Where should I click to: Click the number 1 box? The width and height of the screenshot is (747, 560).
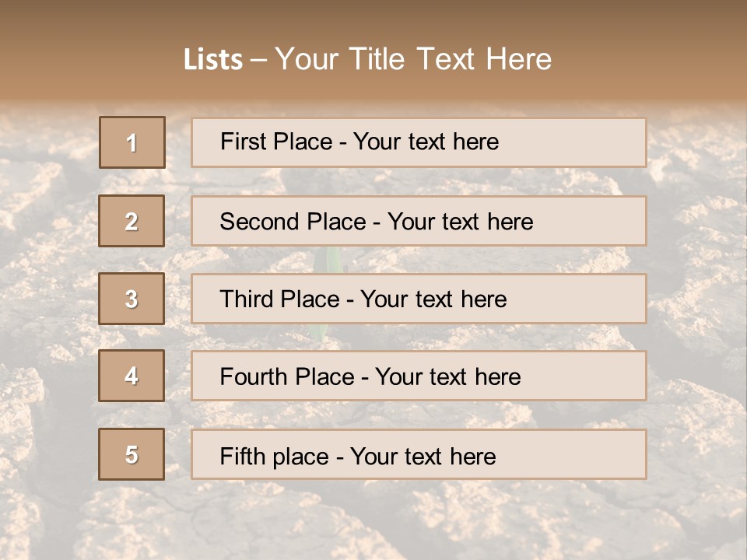[x=132, y=142]
